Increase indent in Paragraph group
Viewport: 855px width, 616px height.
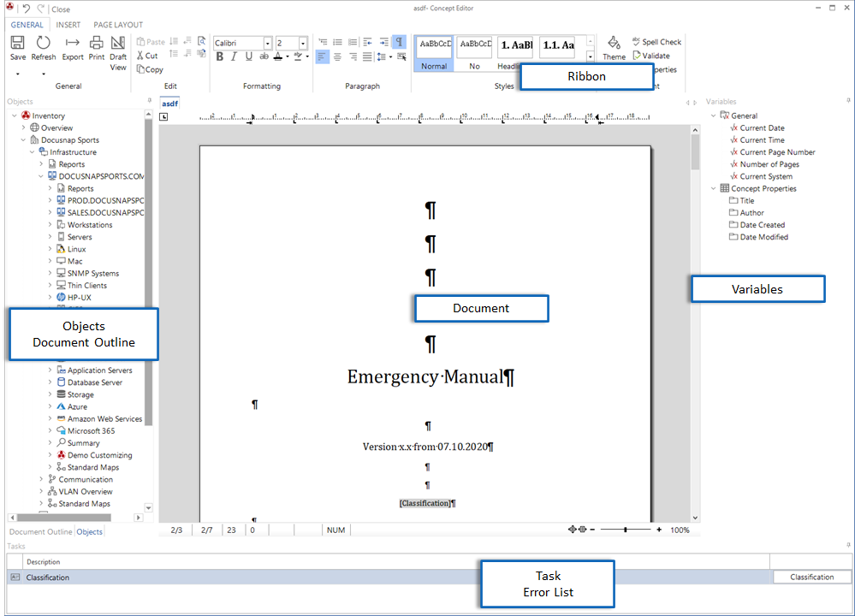[384, 42]
